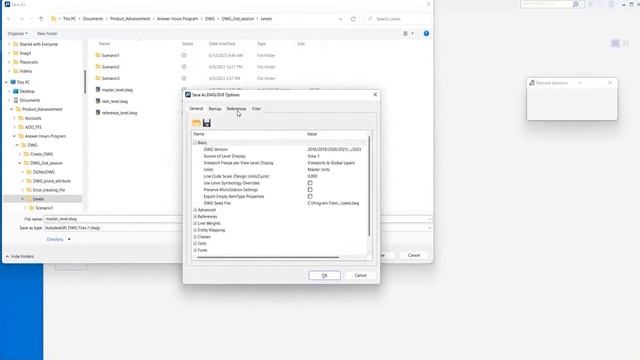
Task: Click Cancel in the Save As dialog
Action: click(x=413, y=255)
